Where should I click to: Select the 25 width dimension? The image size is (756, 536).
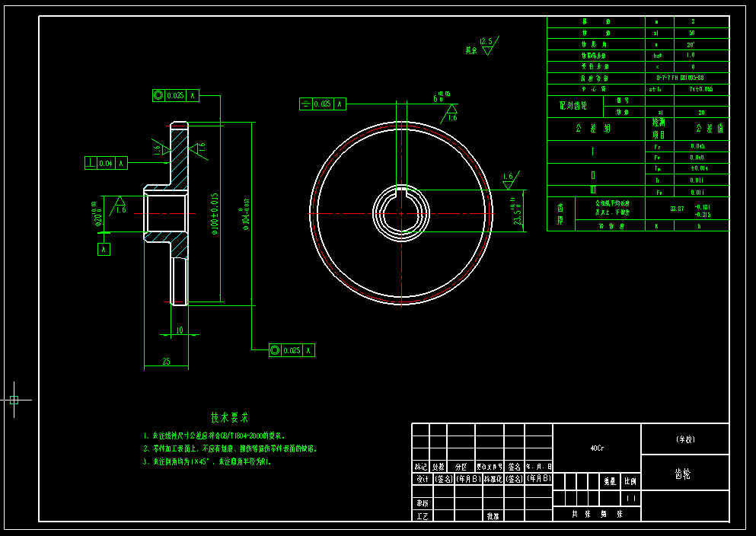tap(166, 361)
